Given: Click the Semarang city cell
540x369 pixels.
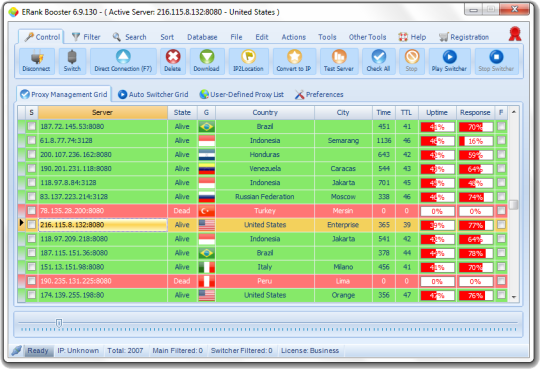Looking at the screenshot, I should click(343, 141).
